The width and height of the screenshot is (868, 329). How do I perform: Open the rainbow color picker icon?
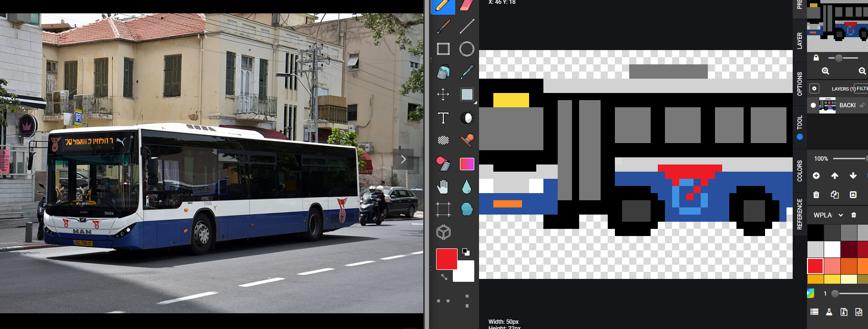(x=811, y=293)
